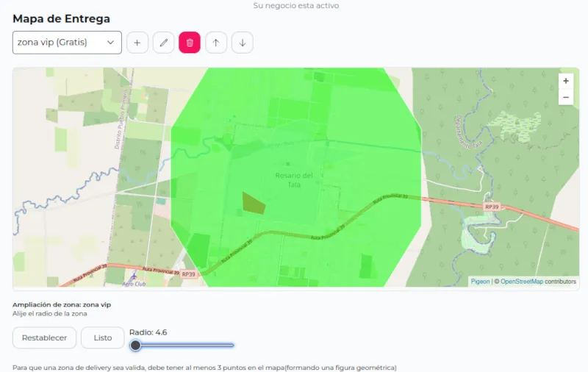
Task: Click the Restablecer button
Action: (x=44, y=337)
